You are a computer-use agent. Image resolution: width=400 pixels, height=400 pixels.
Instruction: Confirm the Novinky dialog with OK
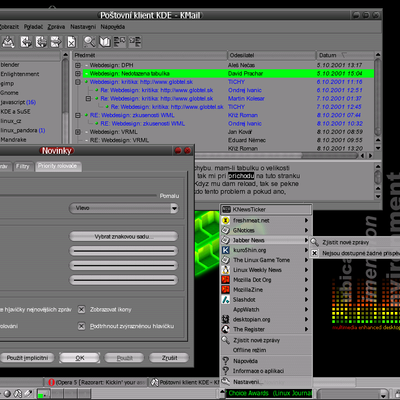pyautogui.click(x=80, y=358)
